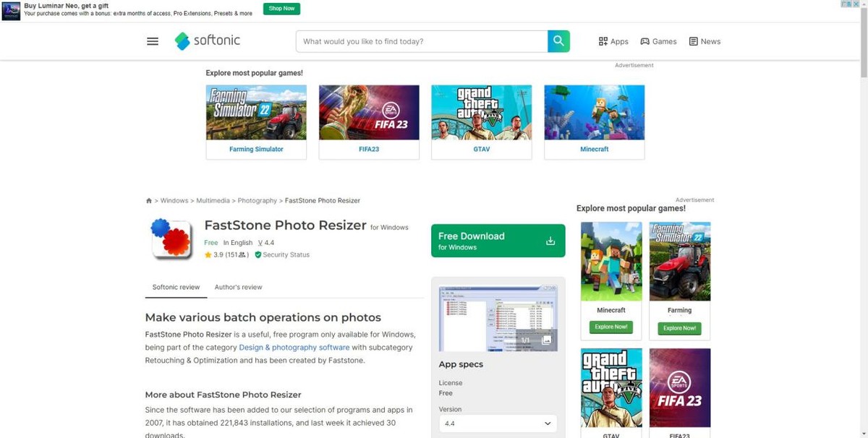Click the GTAV label link in top row
The width and height of the screenshot is (868, 438).
[482, 149]
